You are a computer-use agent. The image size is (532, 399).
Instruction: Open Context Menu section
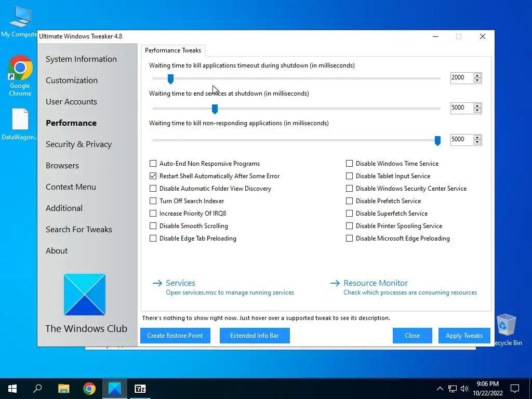click(x=71, y=187)
